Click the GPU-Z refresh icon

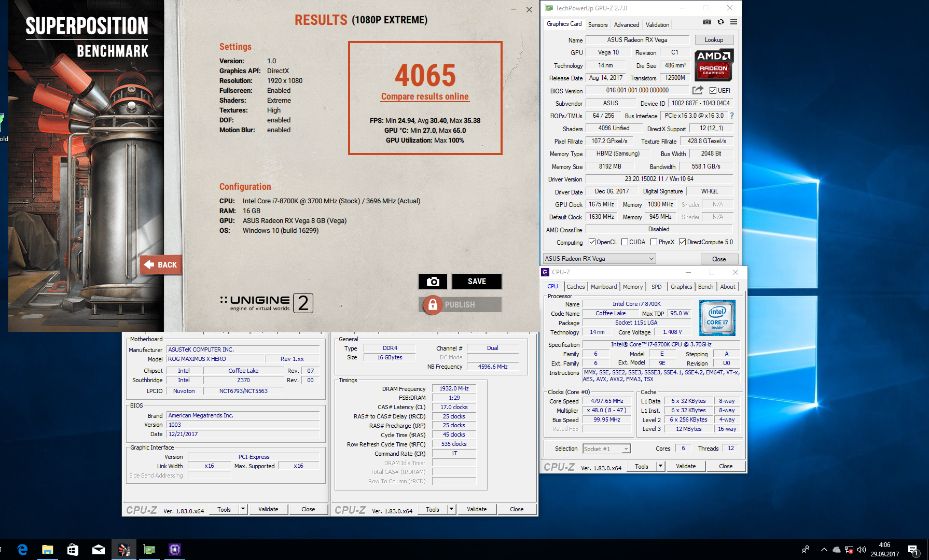tap(720, 22)
